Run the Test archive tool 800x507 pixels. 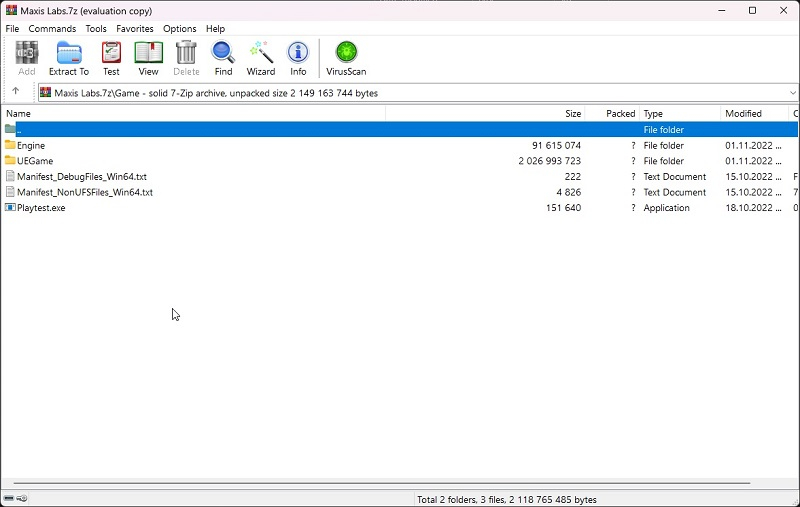pyautogui.click(x=111, y=58)
